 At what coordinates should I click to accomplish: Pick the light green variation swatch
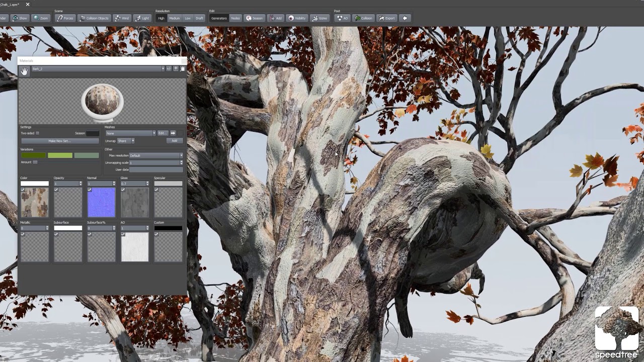pyautogui.click(x=60, y=155)
